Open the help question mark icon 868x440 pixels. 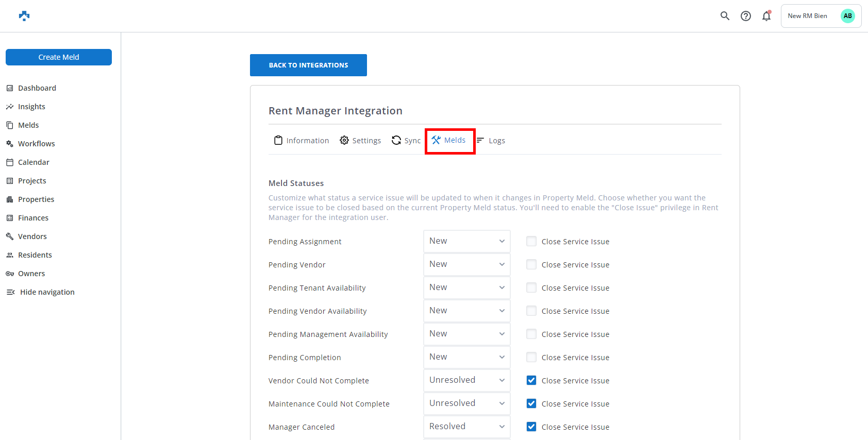(x=745, y=16)
